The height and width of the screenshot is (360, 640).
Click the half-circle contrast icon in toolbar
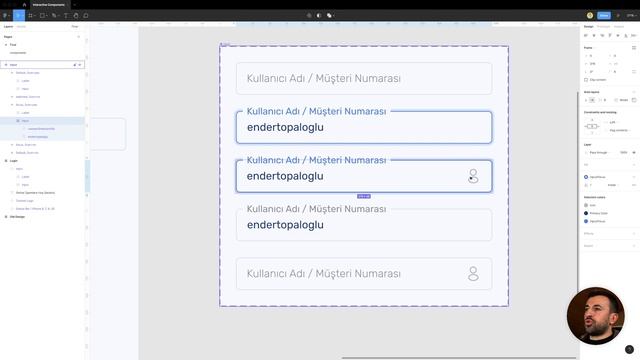319,16
